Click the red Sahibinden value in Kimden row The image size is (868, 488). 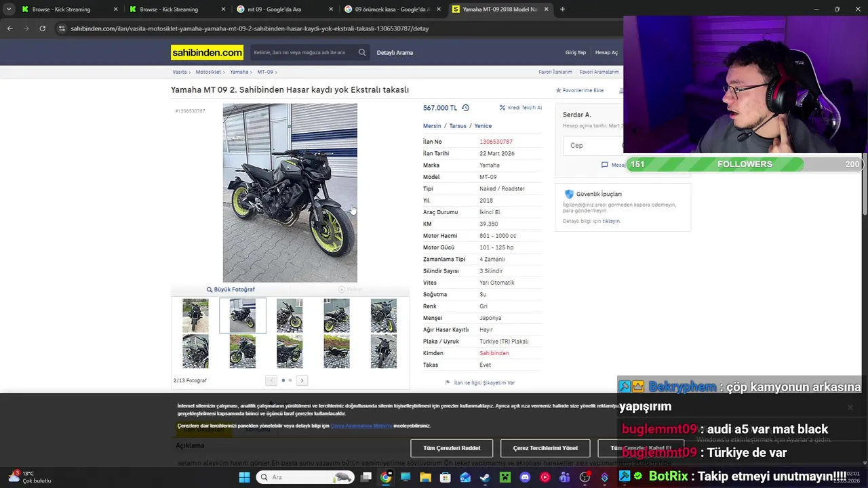click(x=494, y=353)
